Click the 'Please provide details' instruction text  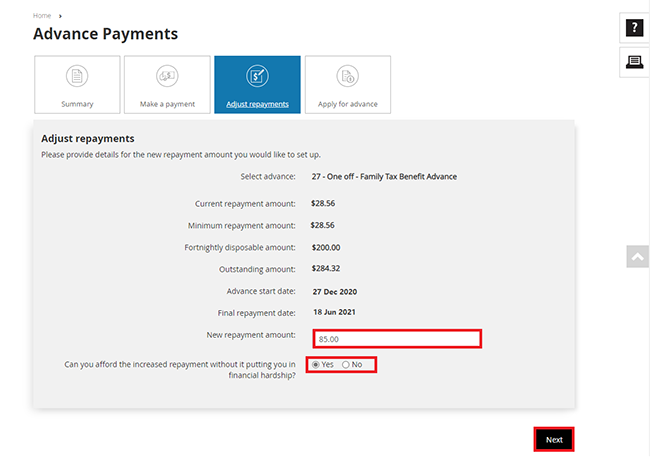[x=181, y=155]
